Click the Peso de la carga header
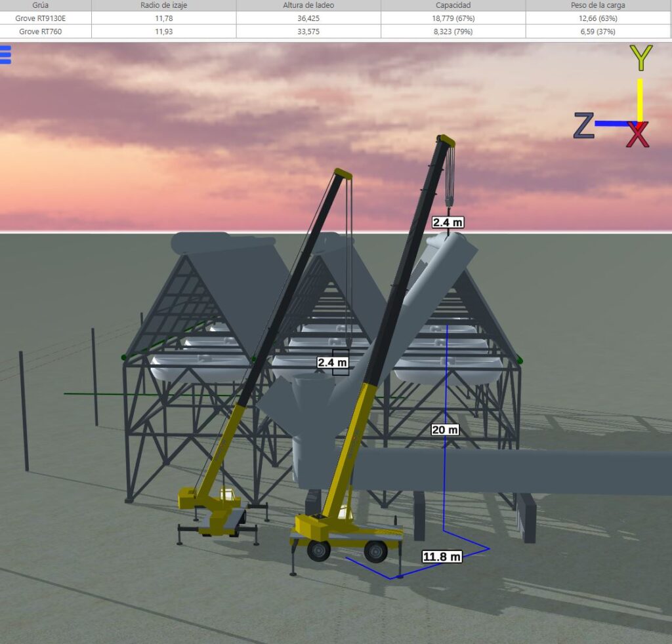Image resolution: width=672 pixels, height=644 pixels. pos(598,5)
